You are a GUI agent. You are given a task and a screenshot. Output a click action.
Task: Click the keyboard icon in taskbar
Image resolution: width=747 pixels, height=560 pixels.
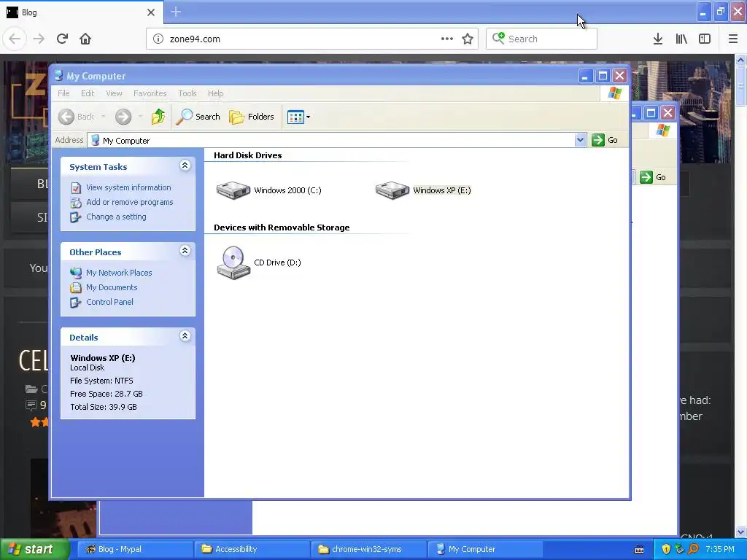click(639, 550)
